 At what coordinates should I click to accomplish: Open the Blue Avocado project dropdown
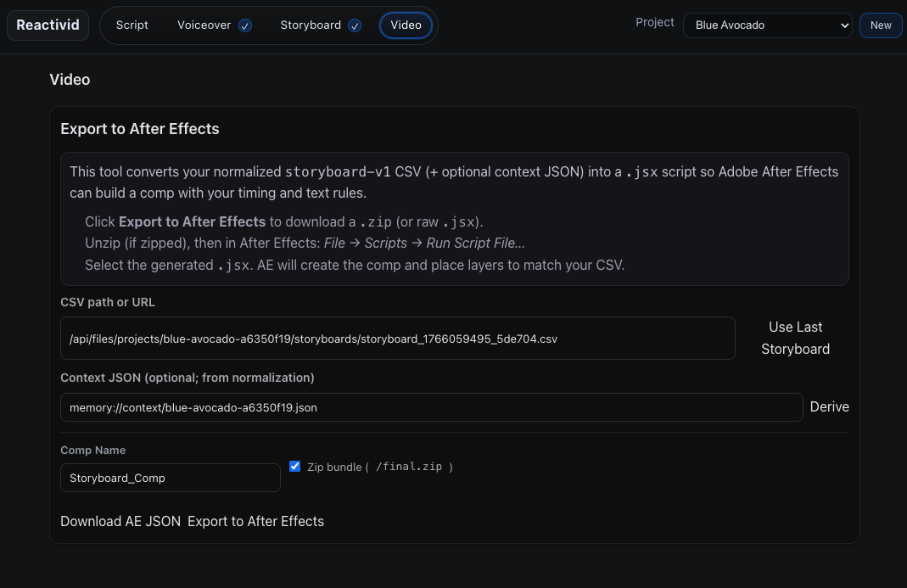766,25
